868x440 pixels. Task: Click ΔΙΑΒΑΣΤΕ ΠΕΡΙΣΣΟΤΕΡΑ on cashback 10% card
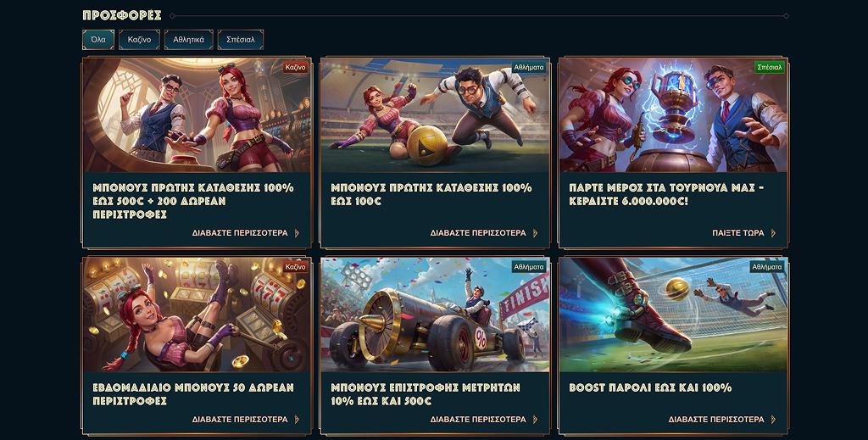click(x=478, y=420)
